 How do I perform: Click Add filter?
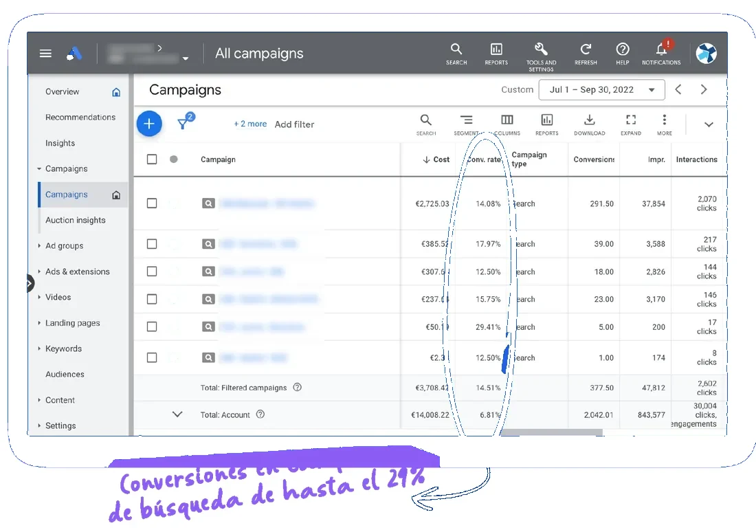[x=294, y=124]
